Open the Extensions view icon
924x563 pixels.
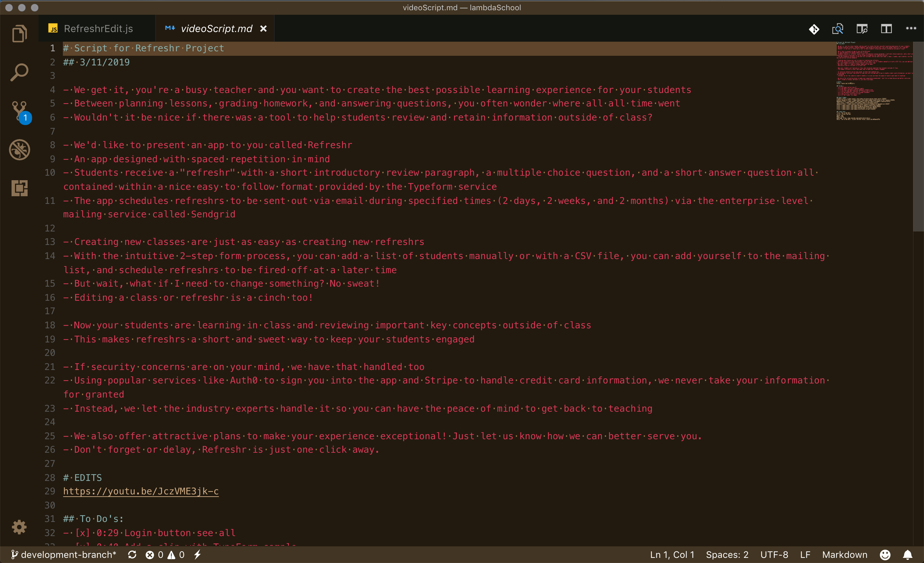(x=20, y=188)
